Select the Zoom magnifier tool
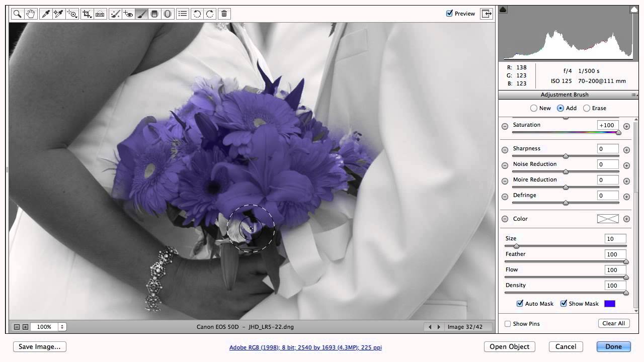 (17, 14)
